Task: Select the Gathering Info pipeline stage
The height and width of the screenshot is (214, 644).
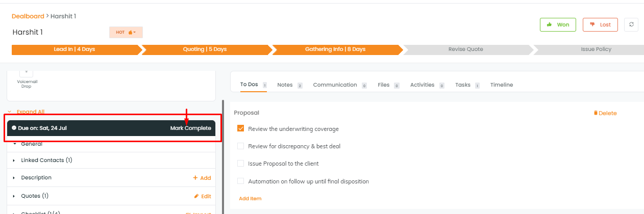Action: [337, 49]
